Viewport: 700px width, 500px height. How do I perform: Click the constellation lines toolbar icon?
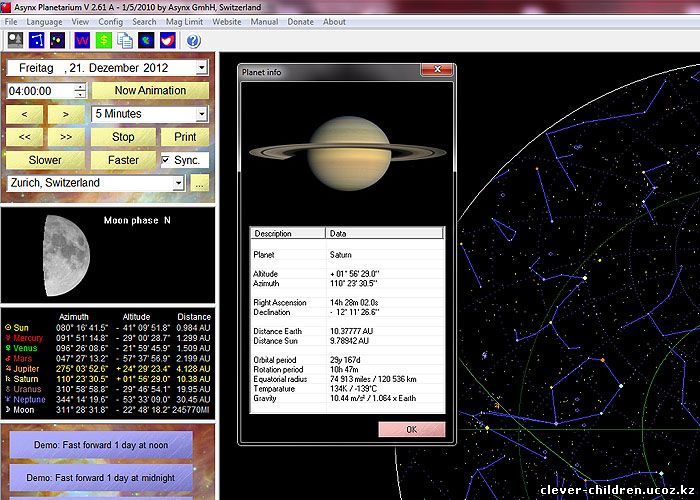36,40
